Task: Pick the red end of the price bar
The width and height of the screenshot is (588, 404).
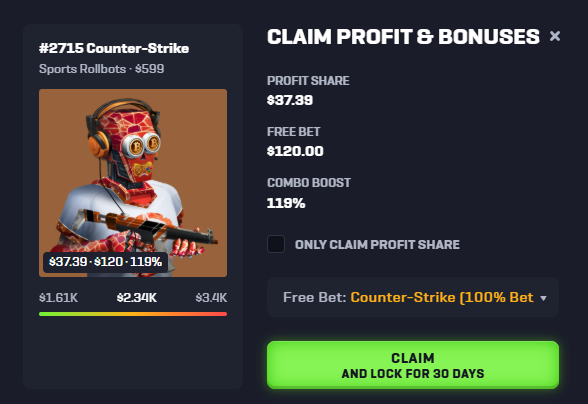Action: [221, 314]
